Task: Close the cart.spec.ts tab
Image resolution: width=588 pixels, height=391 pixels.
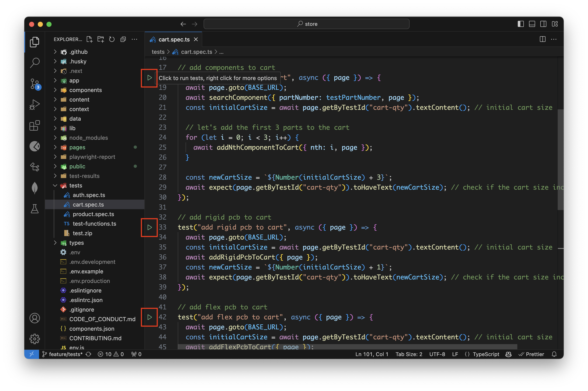Action: (x=196, y=39)
